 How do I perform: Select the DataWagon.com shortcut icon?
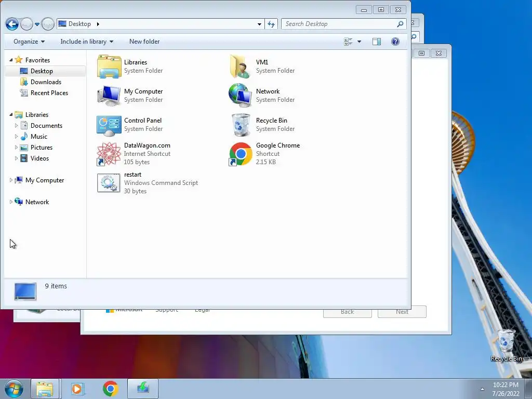click(109, 154)
